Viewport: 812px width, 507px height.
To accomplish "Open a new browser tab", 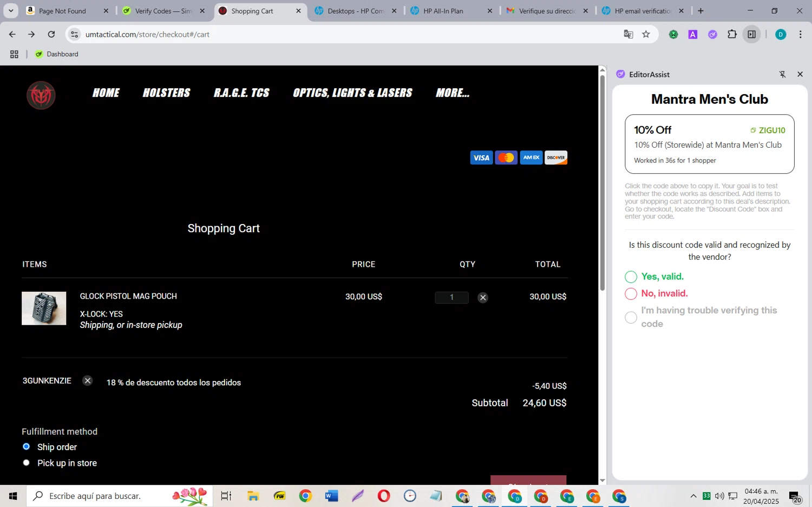I will [700, 11].
